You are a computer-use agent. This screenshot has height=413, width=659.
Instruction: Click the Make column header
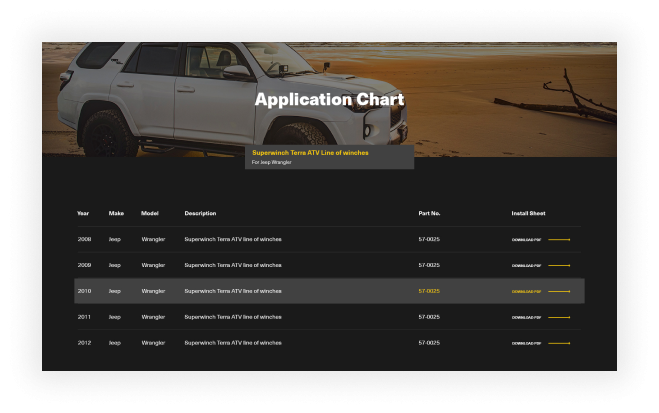(x=116, y=213)
